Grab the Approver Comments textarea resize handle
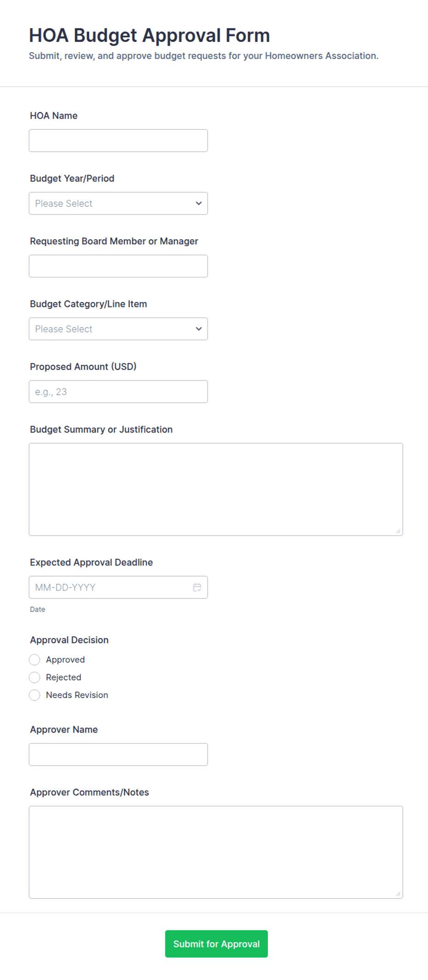The height and width of the screenshot is (980, 428). pos(398,894)
